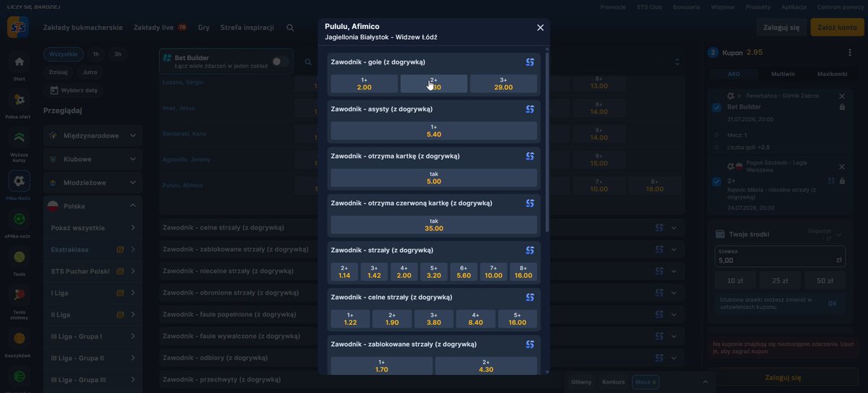Click the popup vertical scrollbar
This screenshot has height=393, width=868.
pos(546,141)
